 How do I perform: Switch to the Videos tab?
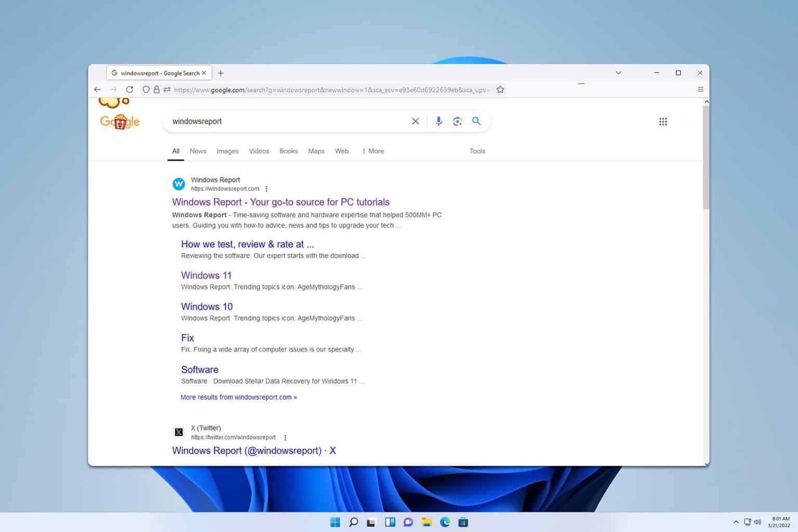[x=259, y=151]
